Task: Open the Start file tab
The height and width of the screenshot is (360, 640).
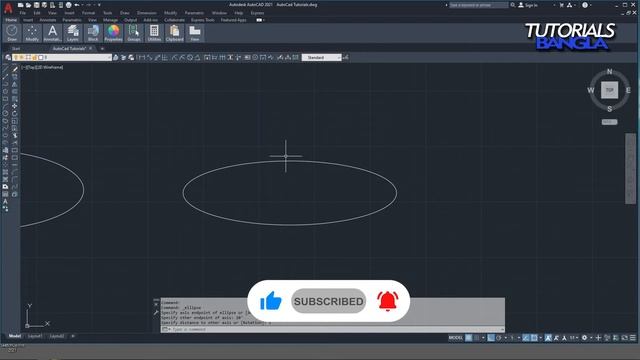Action: pos(16,49)
